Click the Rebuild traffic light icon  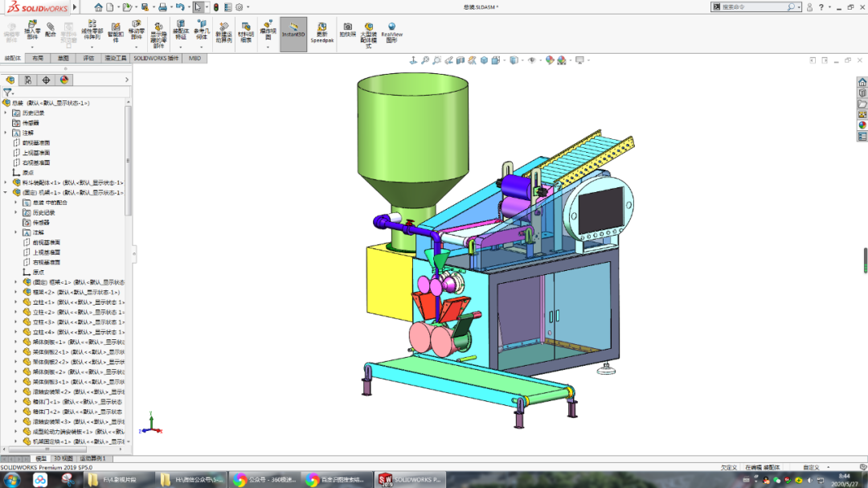[216, 7]
